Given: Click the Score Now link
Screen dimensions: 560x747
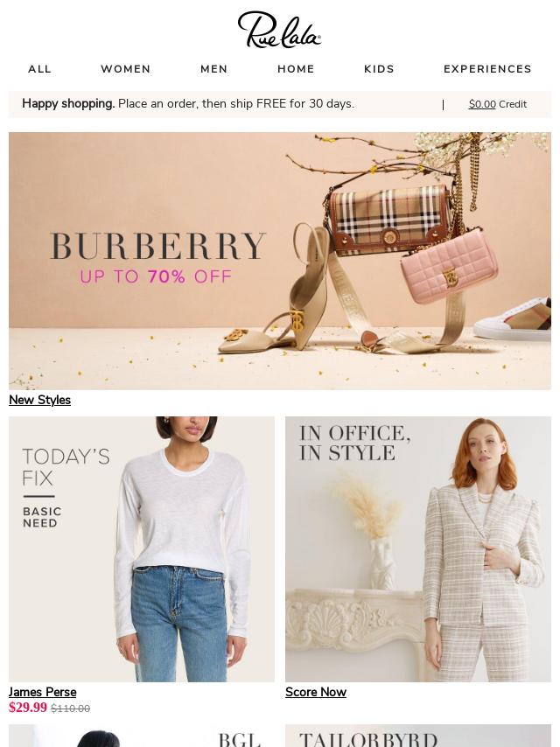Looking at the screenshot, I should click(316, 692).
